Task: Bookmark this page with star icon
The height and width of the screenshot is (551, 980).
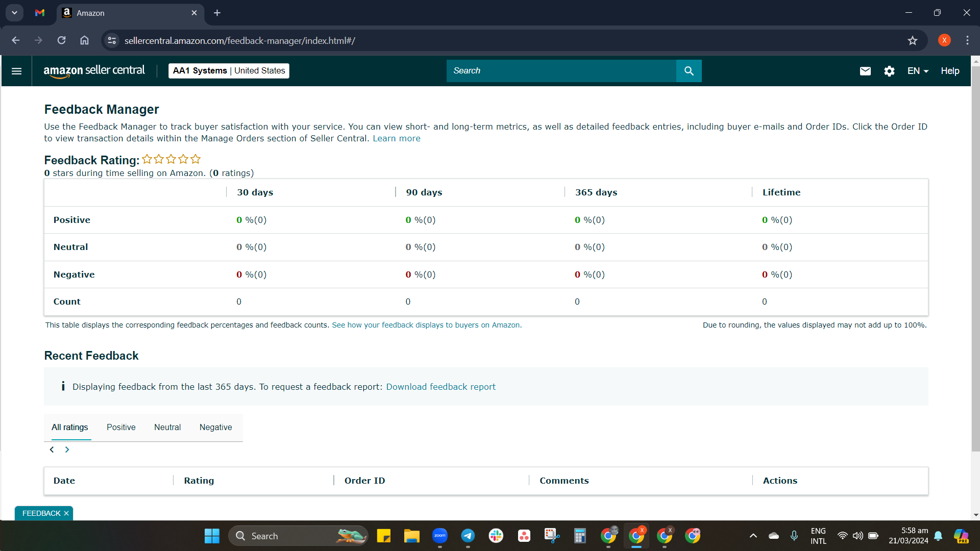Action: 913,40
